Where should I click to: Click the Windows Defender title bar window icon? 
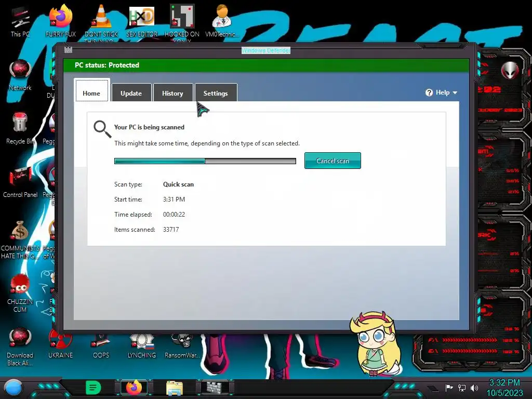pos(68,50)
